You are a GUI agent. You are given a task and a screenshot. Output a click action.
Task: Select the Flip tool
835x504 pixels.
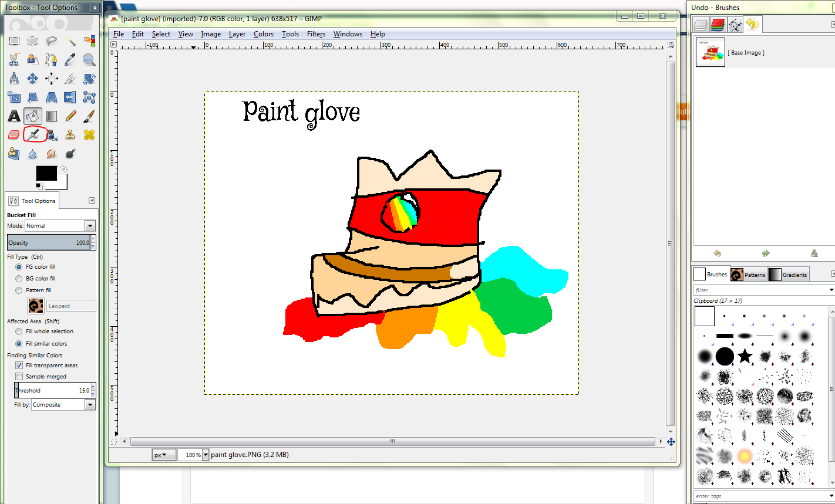pyautogui.click(x=70, y=97)
